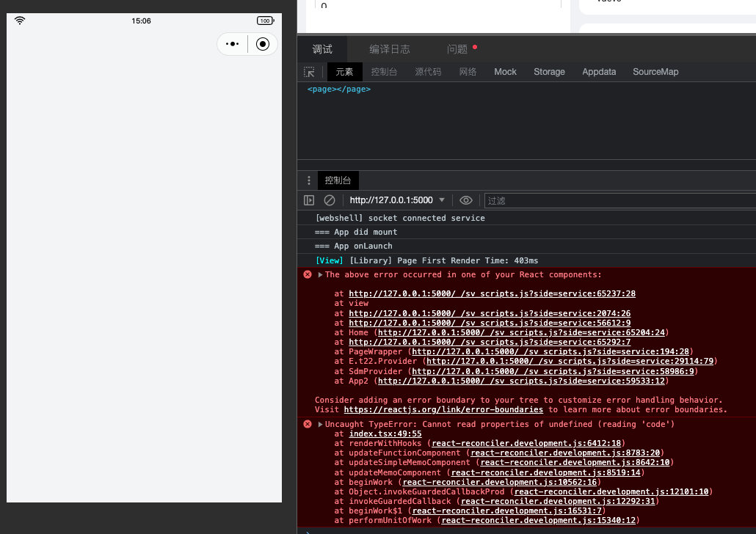Activate the element inspector picker icon
This screenshot has height=534, width=756.
coord(309,72)
